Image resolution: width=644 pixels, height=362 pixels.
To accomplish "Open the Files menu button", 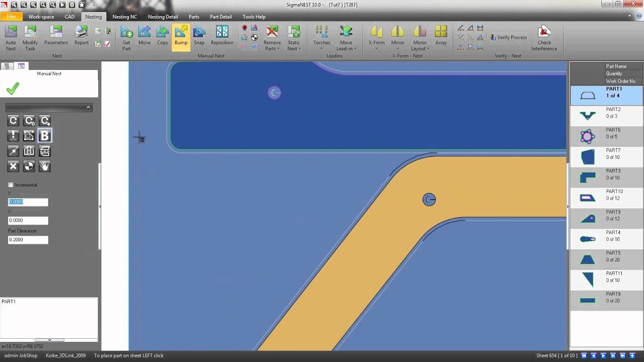I will pos(11,17).
